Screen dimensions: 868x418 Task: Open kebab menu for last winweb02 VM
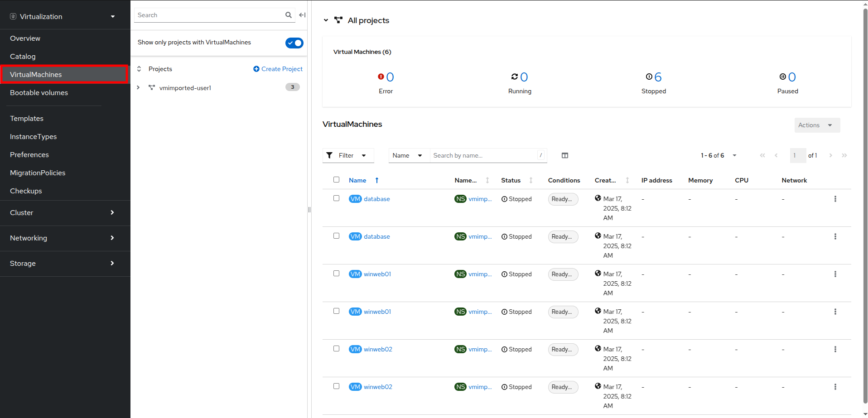835,387
